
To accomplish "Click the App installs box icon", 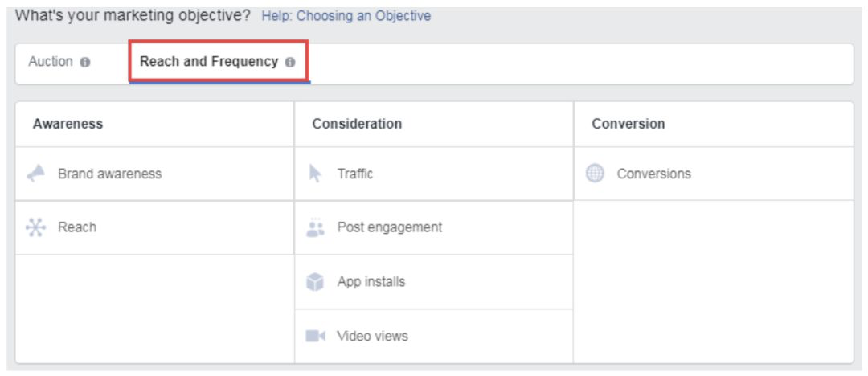I will tap(315, 282).
